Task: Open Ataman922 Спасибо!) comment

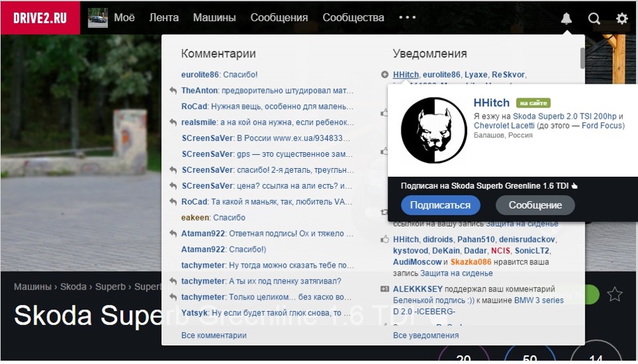Action: 224,249
